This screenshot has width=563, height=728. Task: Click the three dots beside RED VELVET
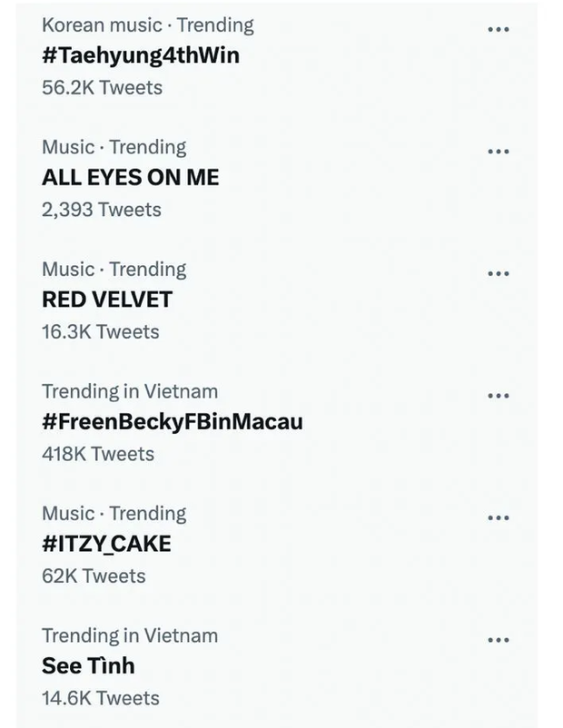[x=498, y=273]
